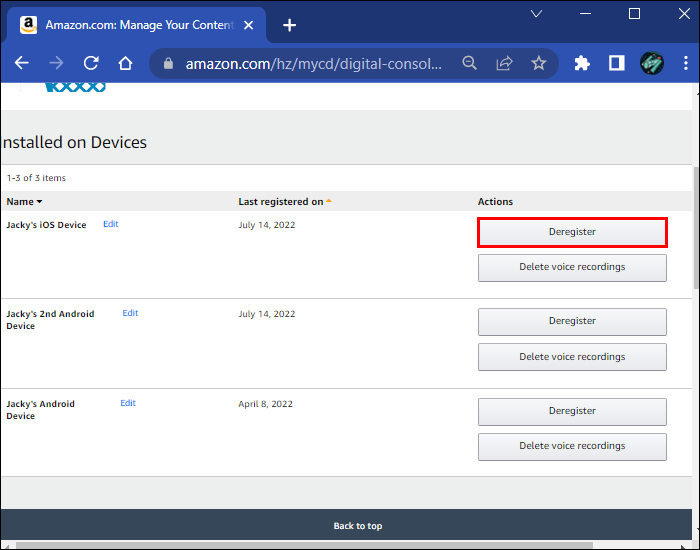This screenshot has height=550, width=700.
Task: Deregister Jacky's iOS Device
Action: (x=572, y=232)
